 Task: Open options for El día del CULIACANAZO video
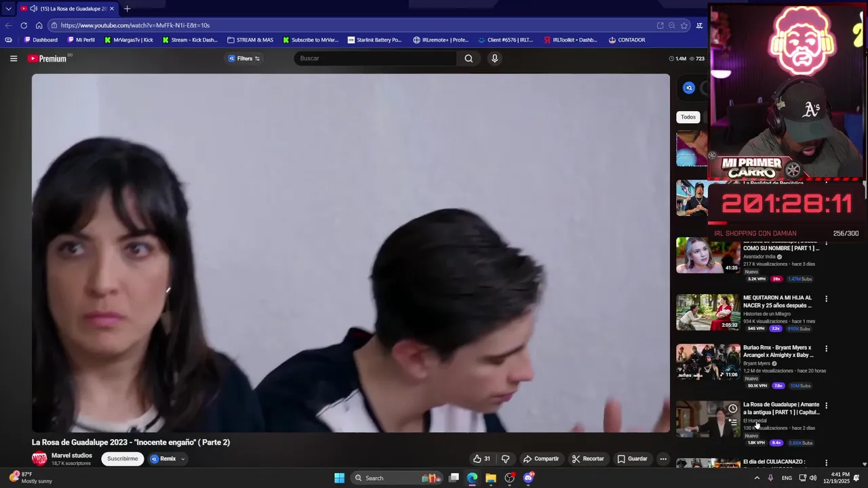(x=826, y=462)
